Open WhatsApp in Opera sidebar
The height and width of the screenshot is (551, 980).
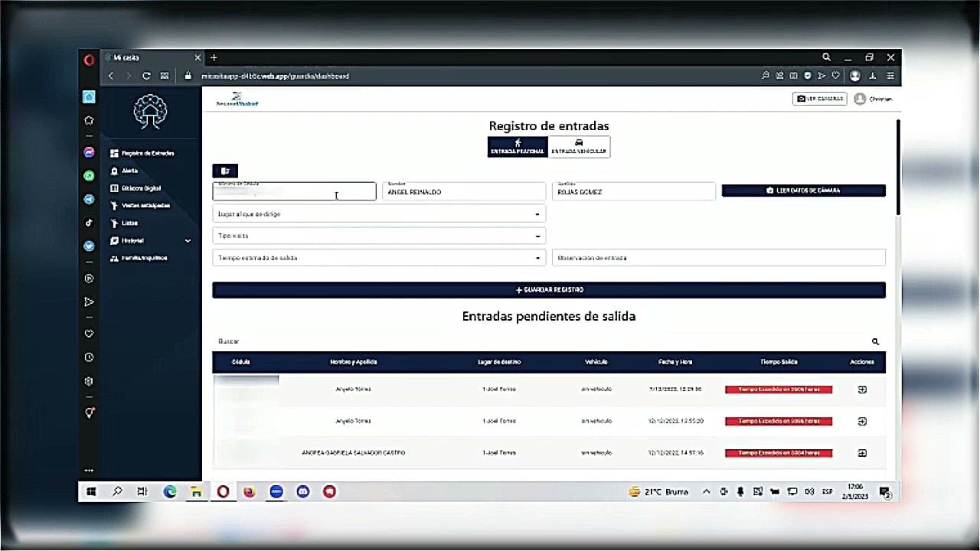point(89,175)
